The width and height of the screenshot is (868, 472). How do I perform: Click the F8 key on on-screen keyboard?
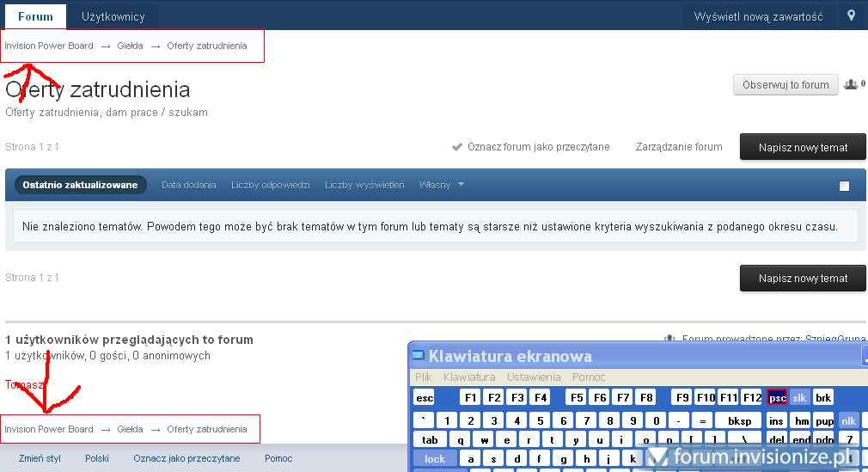pos(646,398)
